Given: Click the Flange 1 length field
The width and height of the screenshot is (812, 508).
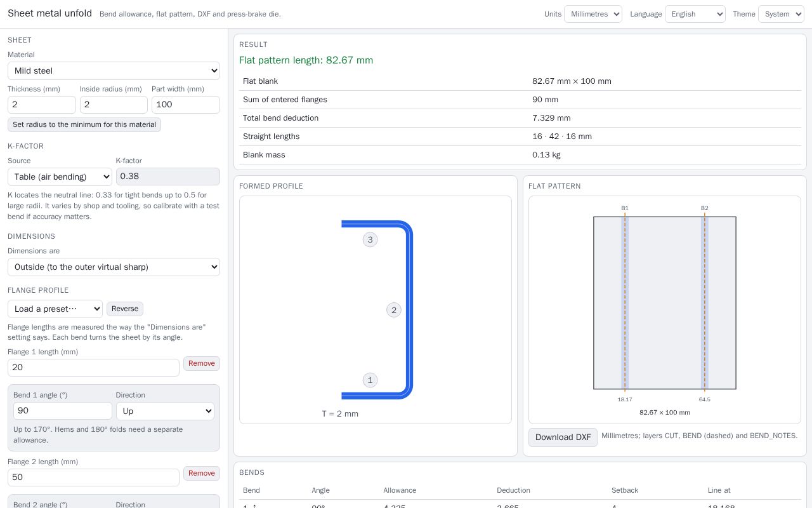Looking at the screenshot, I should click(93, 368).
